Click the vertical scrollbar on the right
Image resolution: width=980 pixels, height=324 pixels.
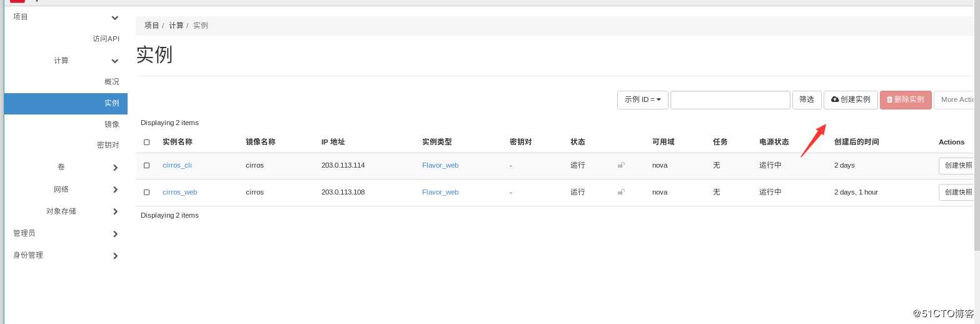[x=977, y=125]
